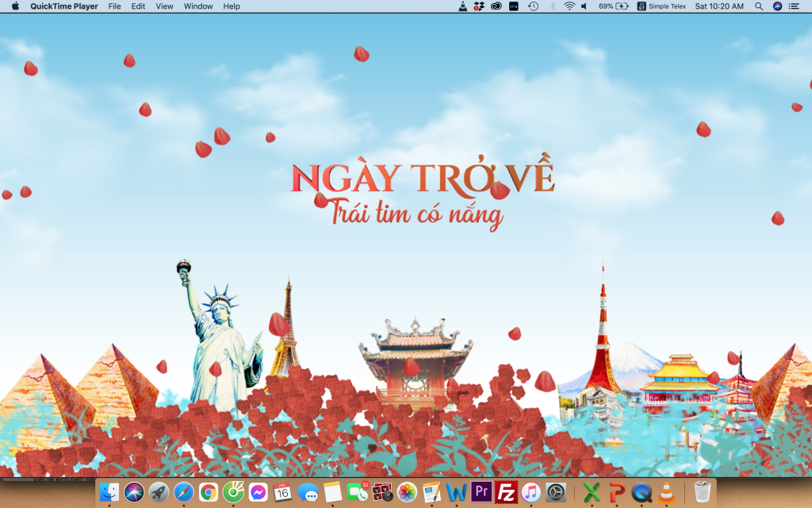Open Pages app in Dock
The image size is (812, 508).
[431, 492]
